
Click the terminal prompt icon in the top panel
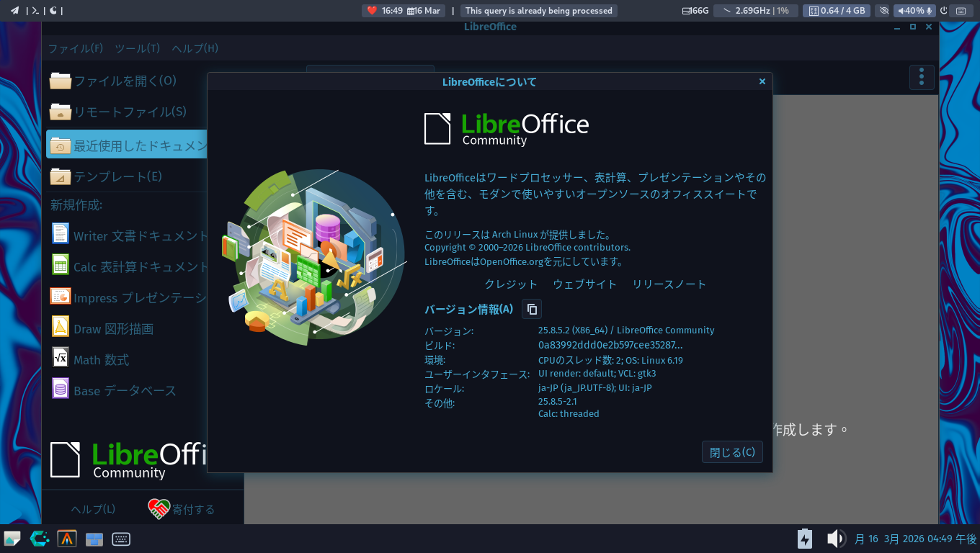tap(34, 10)
